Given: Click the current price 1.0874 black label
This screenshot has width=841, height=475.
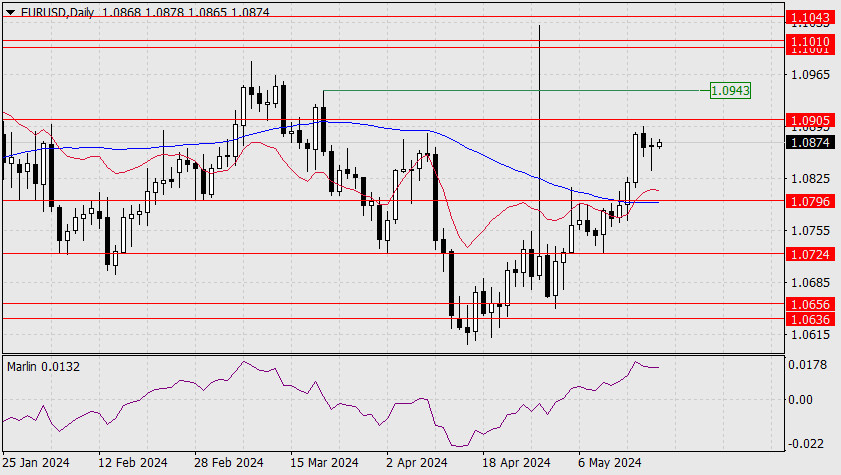Looking at the screenshot, I should [810, 143].
